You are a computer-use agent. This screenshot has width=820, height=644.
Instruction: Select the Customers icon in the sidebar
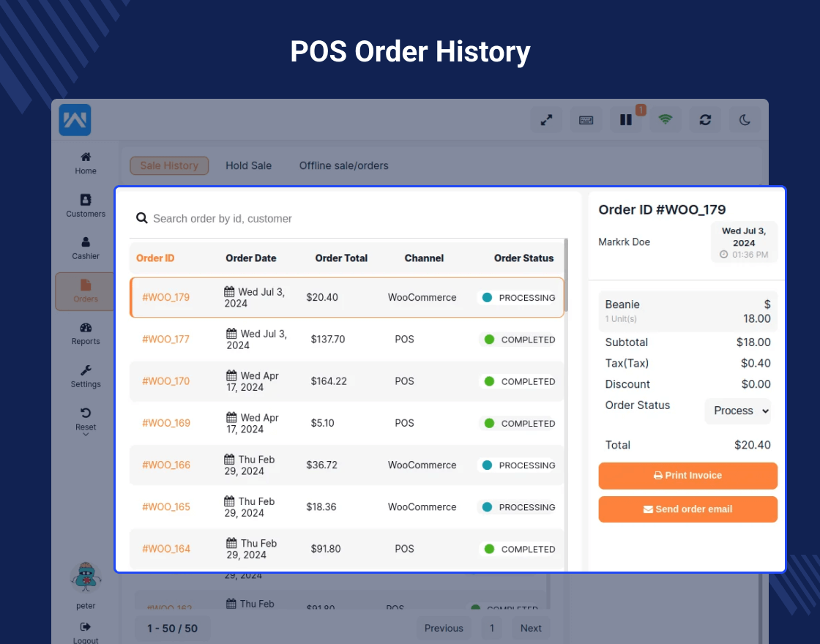coord(85,204)
